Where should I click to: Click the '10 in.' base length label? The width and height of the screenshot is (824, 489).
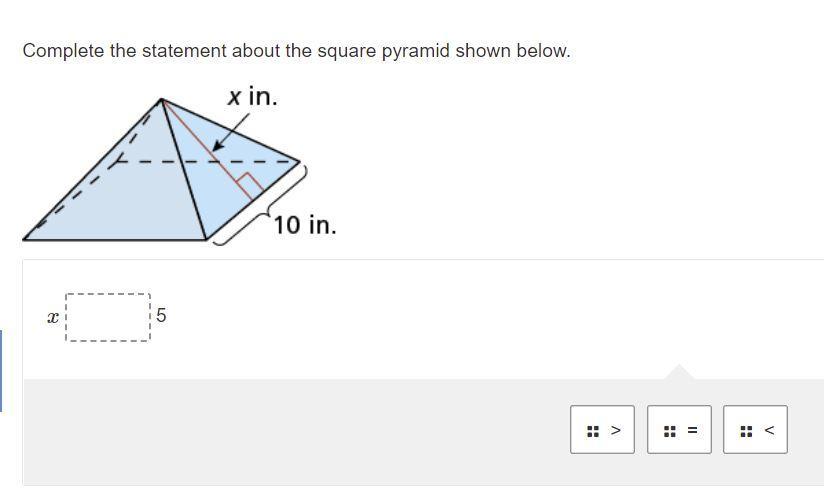point(305,225)
